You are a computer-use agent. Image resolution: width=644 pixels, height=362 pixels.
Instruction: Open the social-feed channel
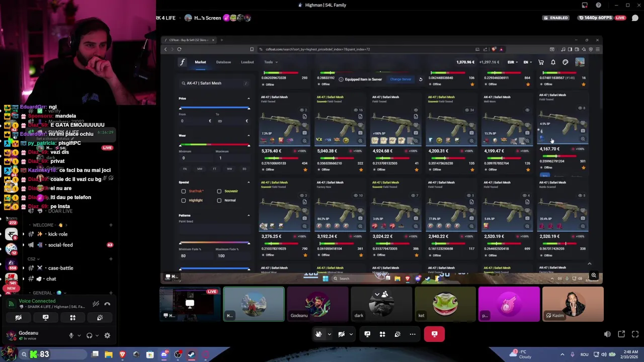tap(70, 245)
